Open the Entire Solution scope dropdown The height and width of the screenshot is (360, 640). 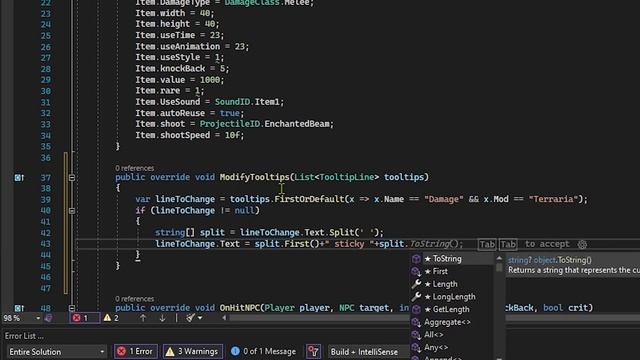(56, 352)
